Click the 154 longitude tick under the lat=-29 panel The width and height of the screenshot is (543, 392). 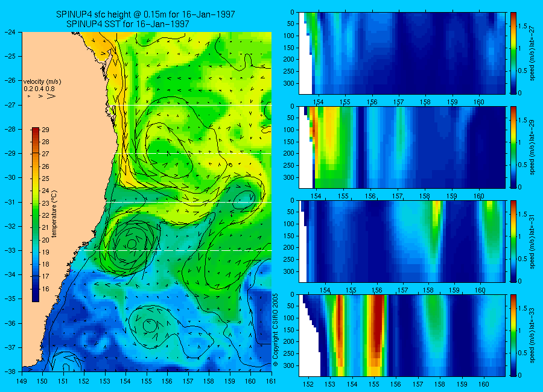pos(316,197)
